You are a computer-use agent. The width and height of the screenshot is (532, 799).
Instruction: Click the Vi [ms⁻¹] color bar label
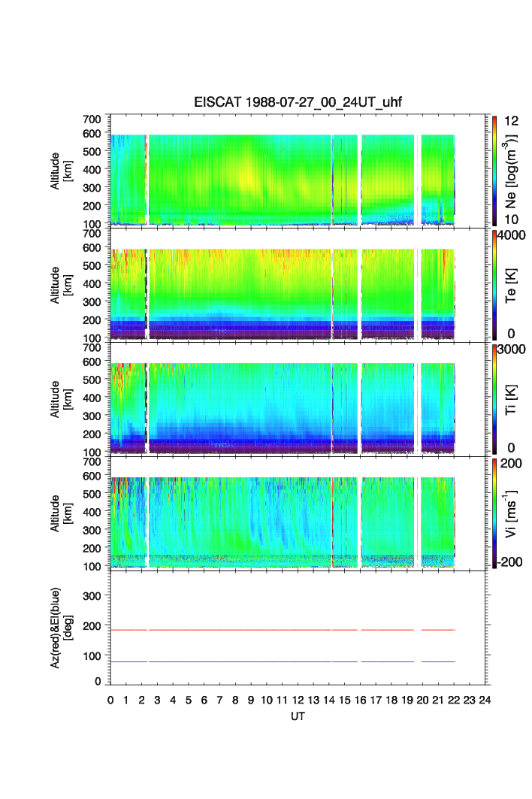(512, 513)
